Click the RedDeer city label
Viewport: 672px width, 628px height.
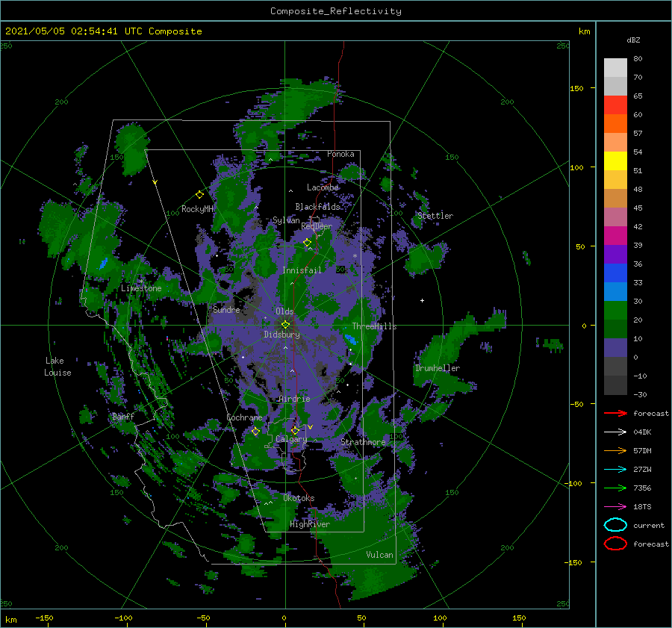coord(317,226)
